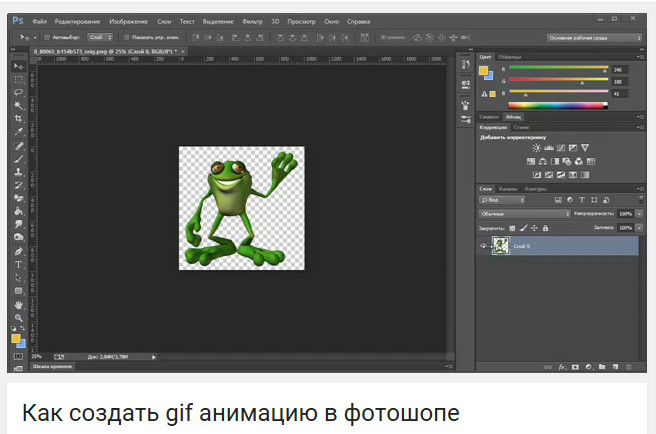Select the Move tool in the toolbox
This screenshot has width=656, height=434.
coord(18,67)
